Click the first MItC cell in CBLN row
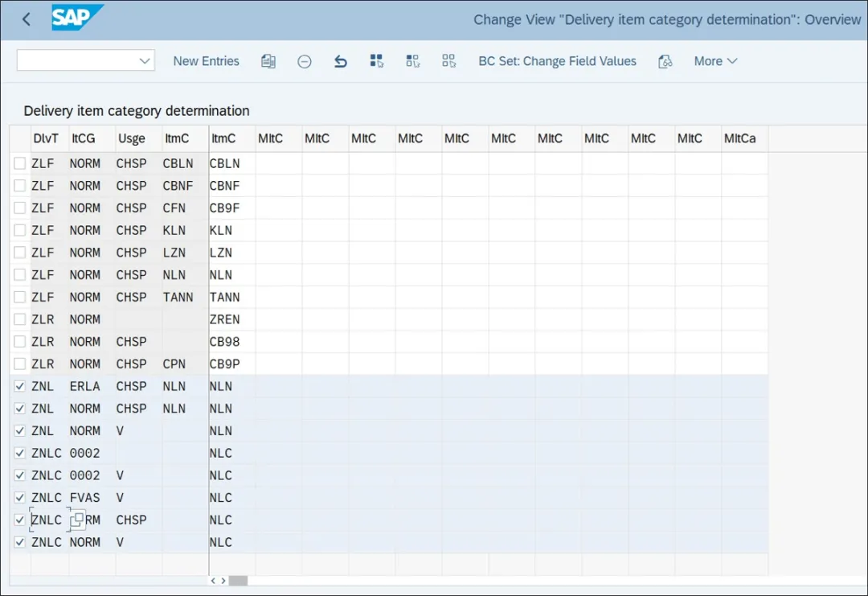This screenshot has width=868, height=596. pos(278,163)
